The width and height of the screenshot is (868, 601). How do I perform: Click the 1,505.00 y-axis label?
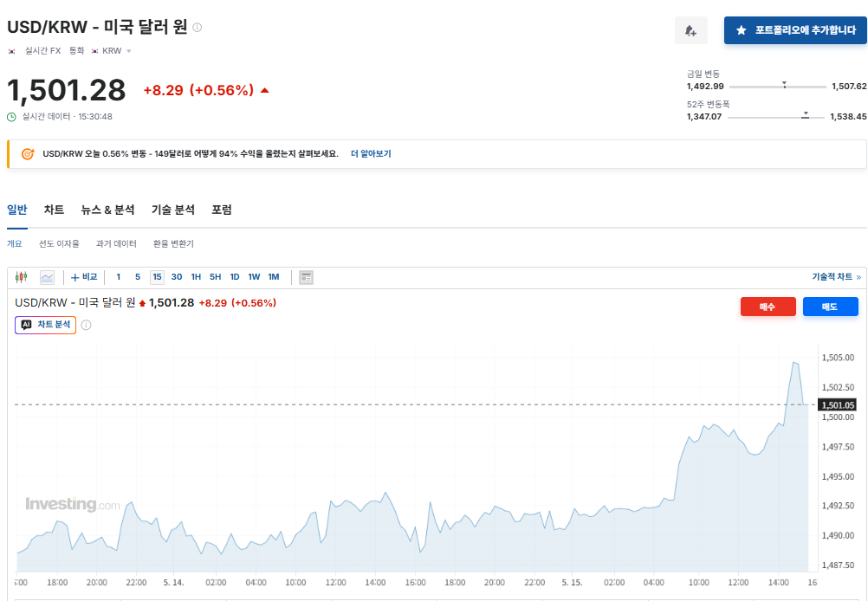[x=838, y=358]
